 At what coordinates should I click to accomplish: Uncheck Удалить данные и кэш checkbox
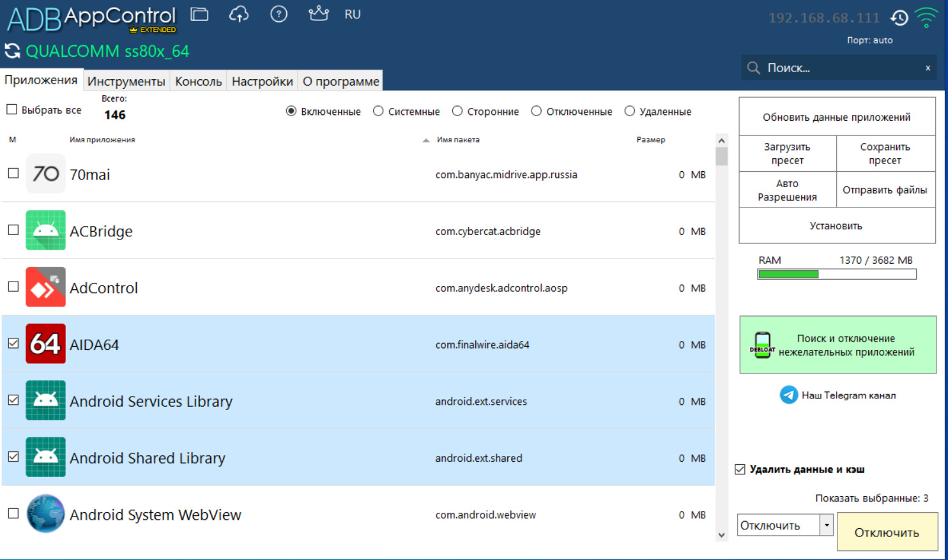point(740,469)
